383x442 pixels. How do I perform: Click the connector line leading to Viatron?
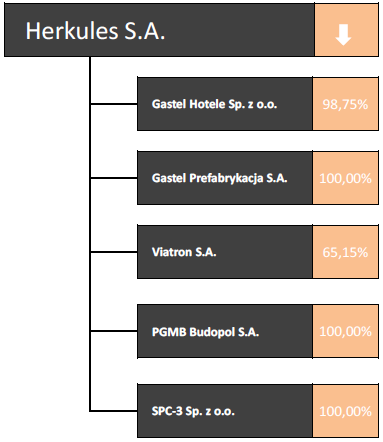tap(114, 252)
